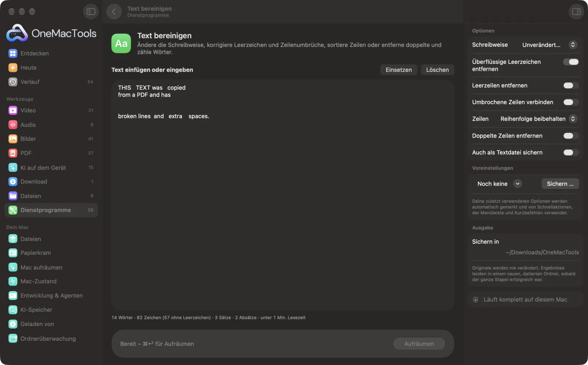588x365 pixels.
Task: Click the Ordnerüberwachung folder icon
Action: click(x=13, y=339)
